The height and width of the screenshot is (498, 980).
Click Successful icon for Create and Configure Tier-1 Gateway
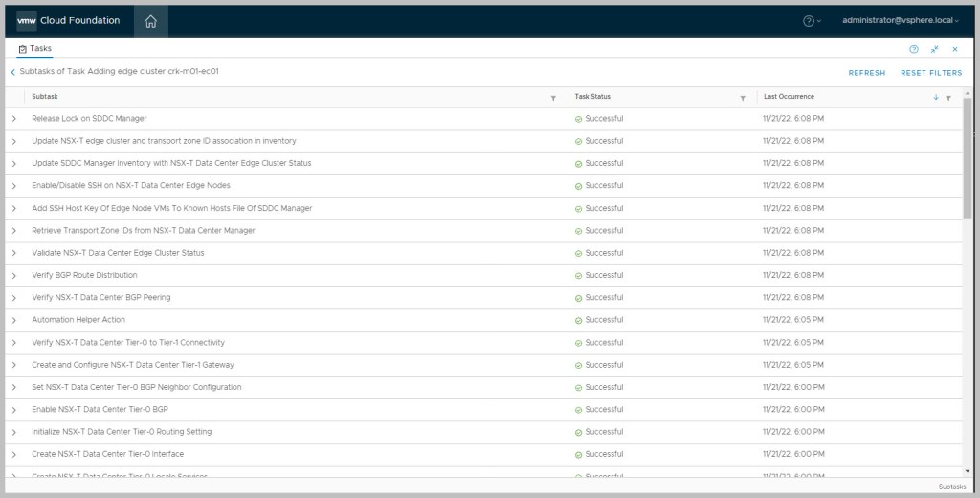tap(578, 366)
